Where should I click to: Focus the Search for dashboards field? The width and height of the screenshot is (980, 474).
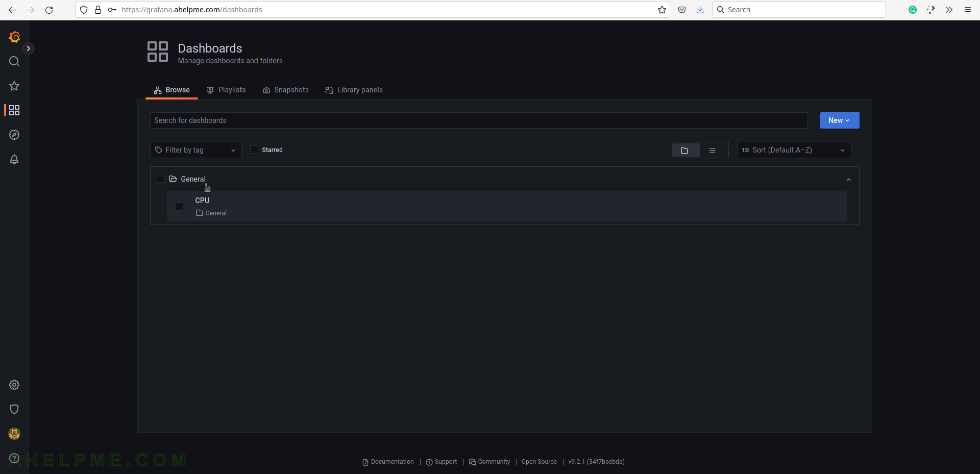pos(479,120)
